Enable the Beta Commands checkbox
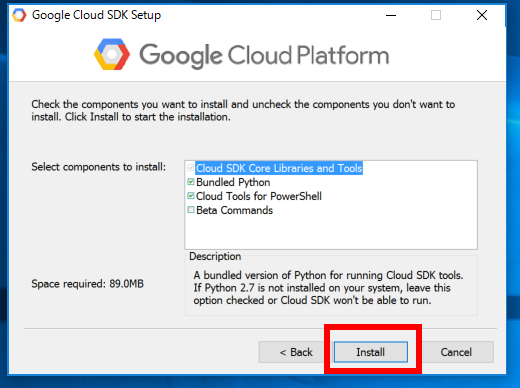The image size is (520, 388). coord(191,210)
